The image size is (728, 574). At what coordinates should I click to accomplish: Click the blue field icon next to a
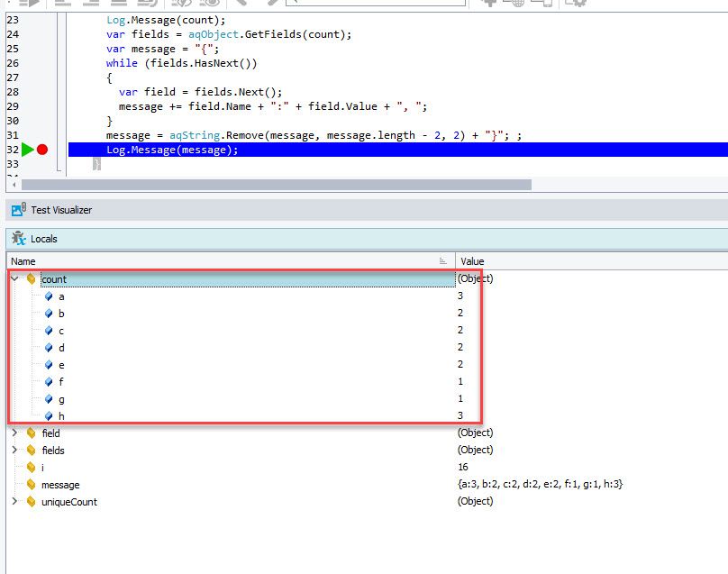49,296
